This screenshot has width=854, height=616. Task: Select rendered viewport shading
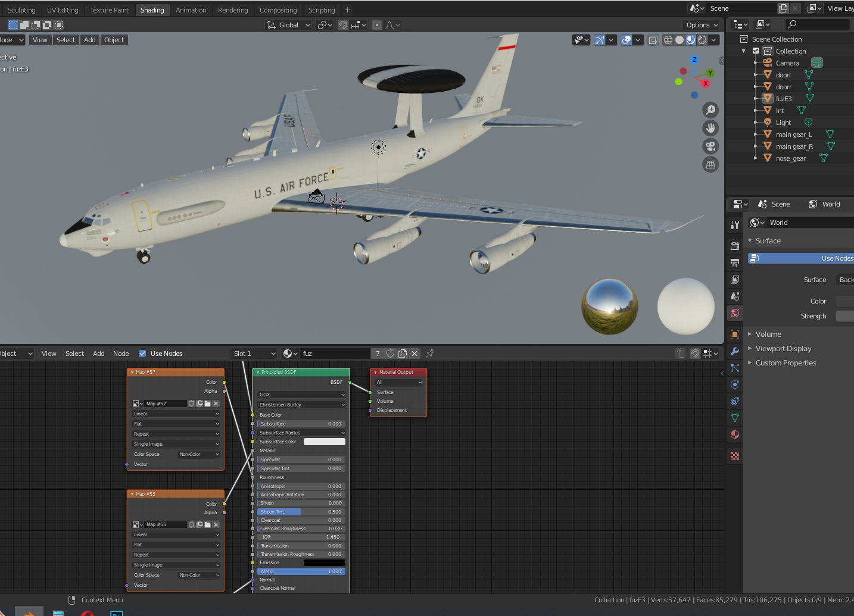click(702, 40)
